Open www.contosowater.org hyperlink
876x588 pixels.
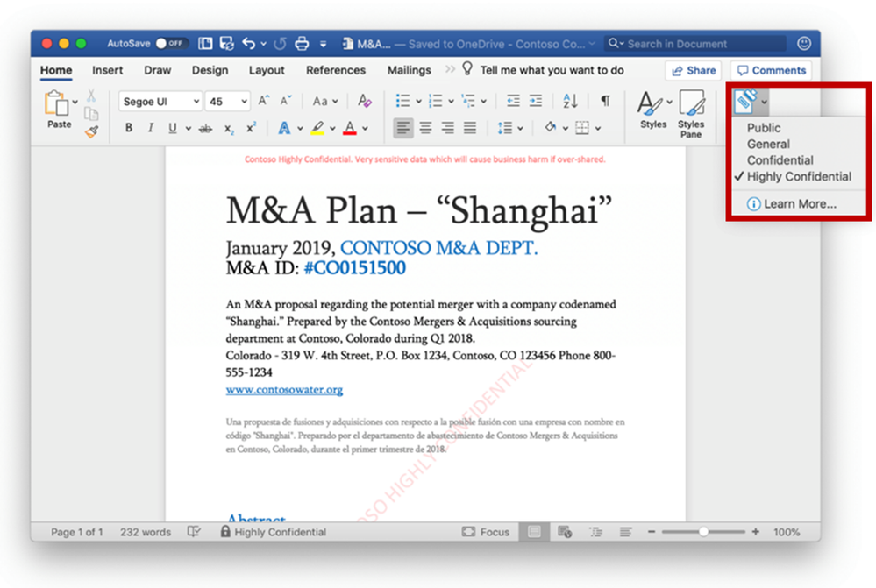click(x=284, y=389)
